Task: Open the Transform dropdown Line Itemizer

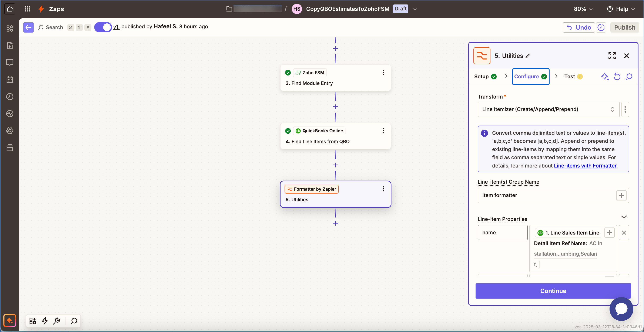Action: pyautogui.click(x=548, y=109)
